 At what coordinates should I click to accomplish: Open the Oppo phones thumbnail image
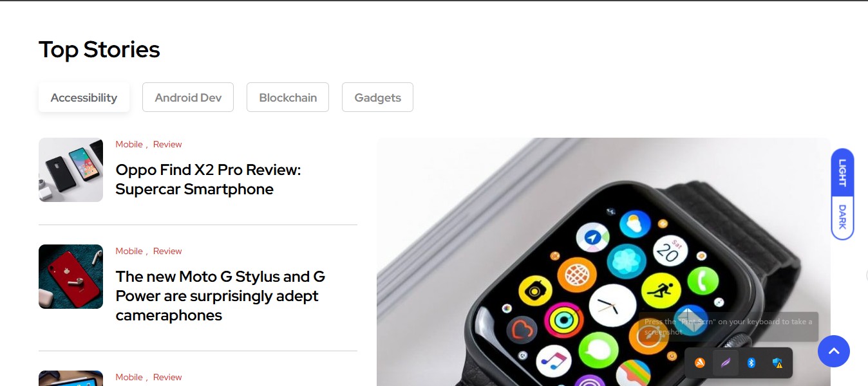coord(71,170)
